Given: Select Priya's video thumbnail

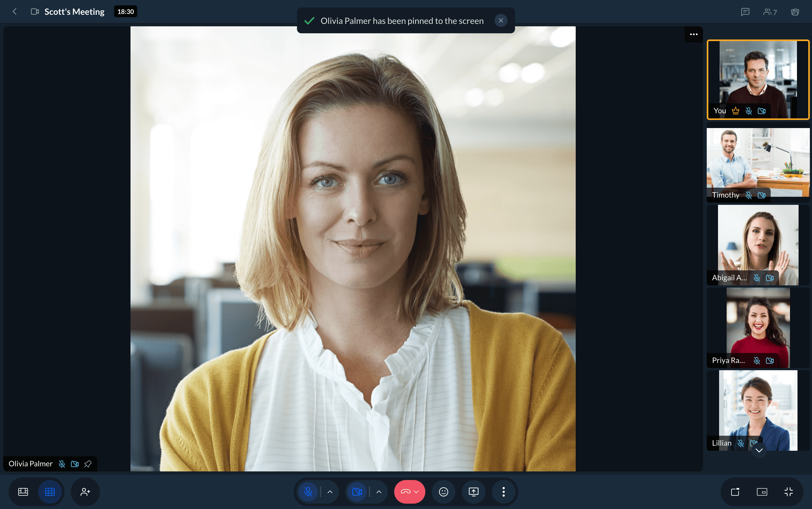Looking at the screenshot, I should 758,328.
